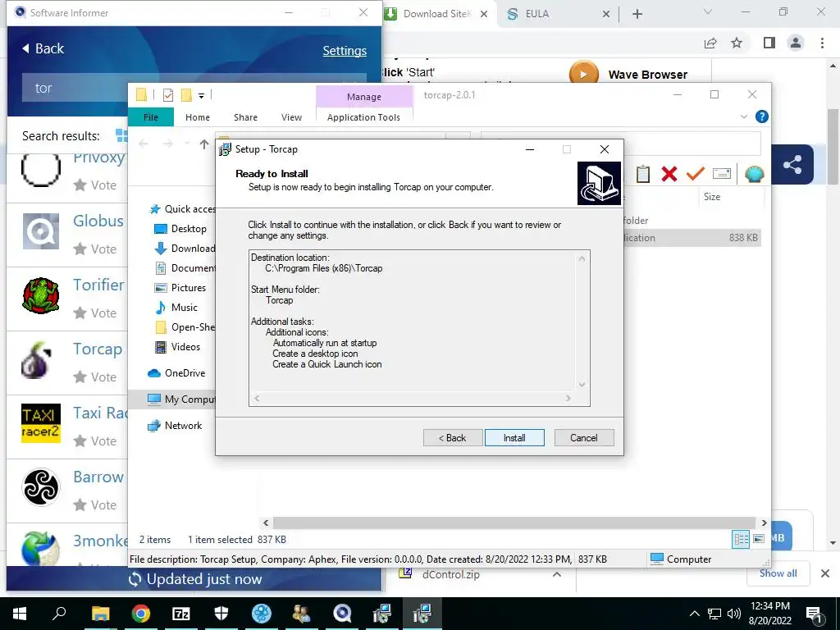Click the right arrow of the Explorer horizontal scrollbar
The image size is (840, 630).
[x=764, y=523]
